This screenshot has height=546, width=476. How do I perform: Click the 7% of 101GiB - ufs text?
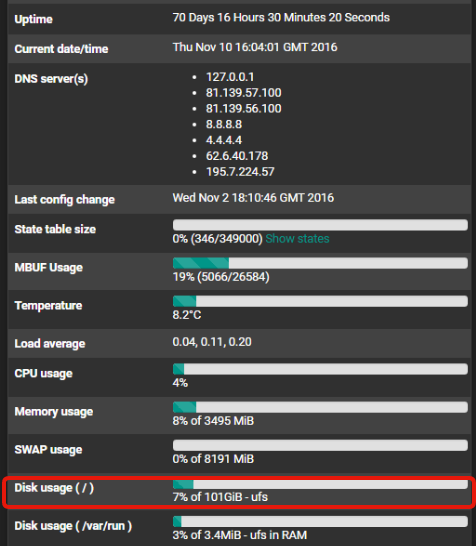click(x=220, y=497)
